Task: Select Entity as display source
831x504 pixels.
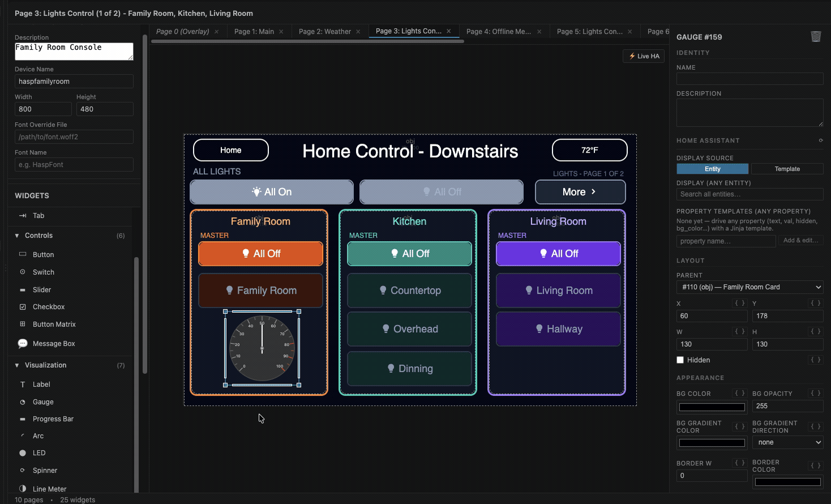Action: coord(713,169)
